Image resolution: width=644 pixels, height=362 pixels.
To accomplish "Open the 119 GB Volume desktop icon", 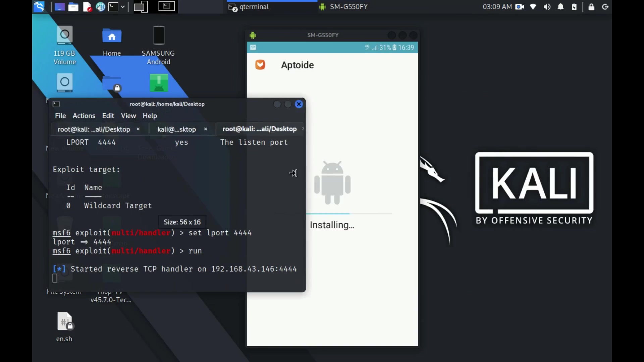I will click(x=64, y=45).
